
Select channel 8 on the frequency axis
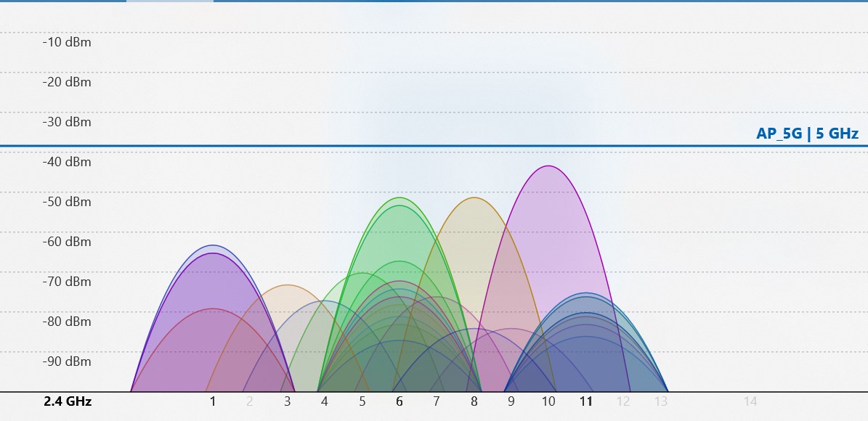[474, 401]
